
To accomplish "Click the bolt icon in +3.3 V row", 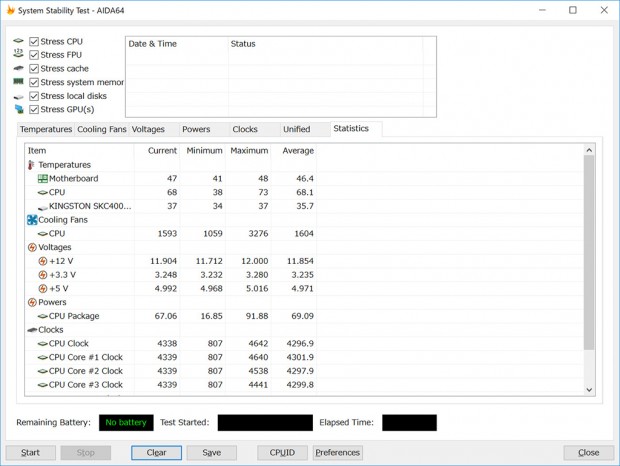I will pyautogui.click(x=43, y=275).
